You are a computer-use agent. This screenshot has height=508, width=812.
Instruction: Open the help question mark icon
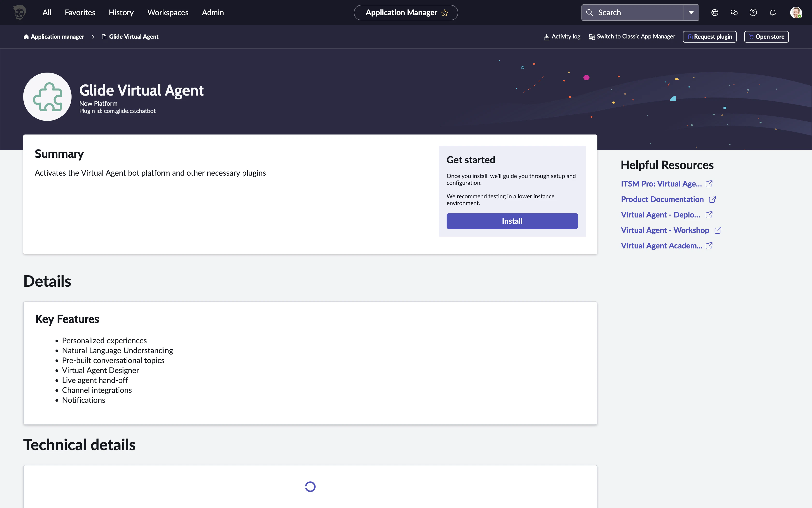753,13
